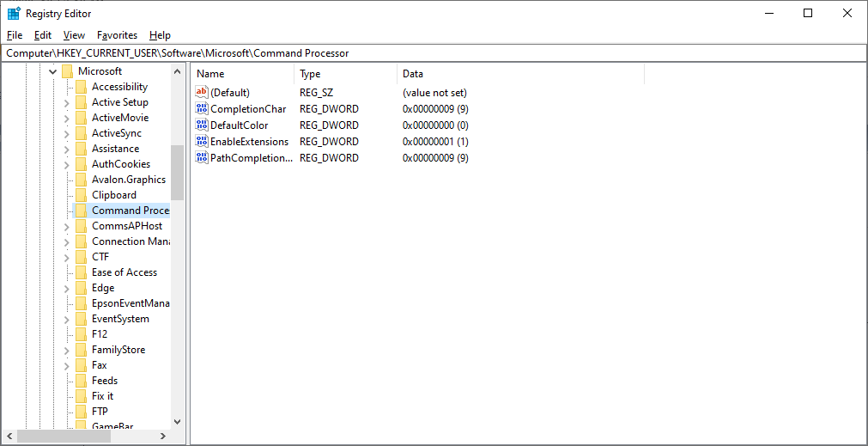Collapse the Microsoft tree node
This screenshot has height=446, width=868.
52,71
